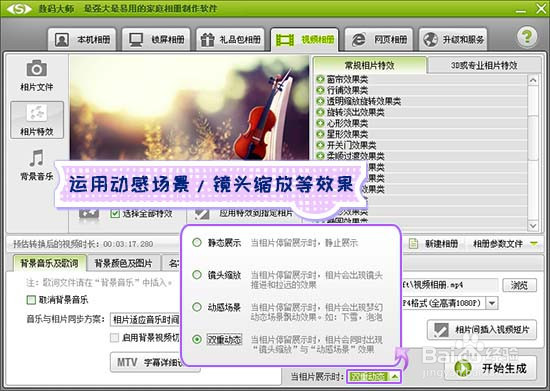Open the 锁屏相册 tab

coord(156,39)
